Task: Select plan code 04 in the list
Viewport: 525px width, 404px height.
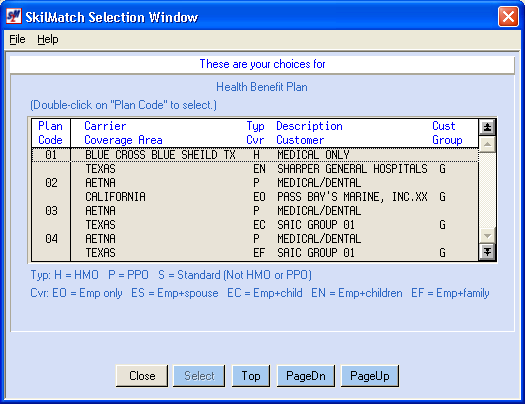Action: 51,239
